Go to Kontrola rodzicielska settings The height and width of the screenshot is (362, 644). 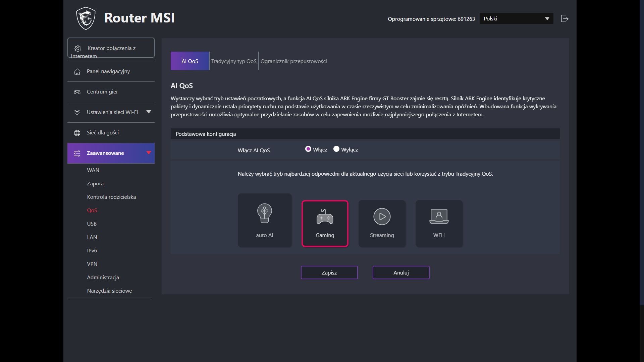coord(112,197)
